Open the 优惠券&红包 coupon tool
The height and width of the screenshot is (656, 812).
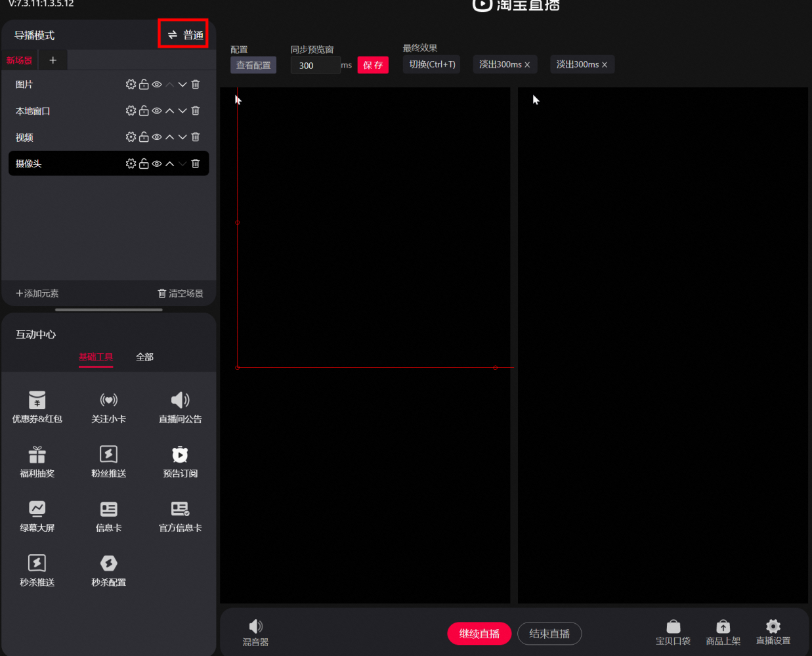pos(37,406)
